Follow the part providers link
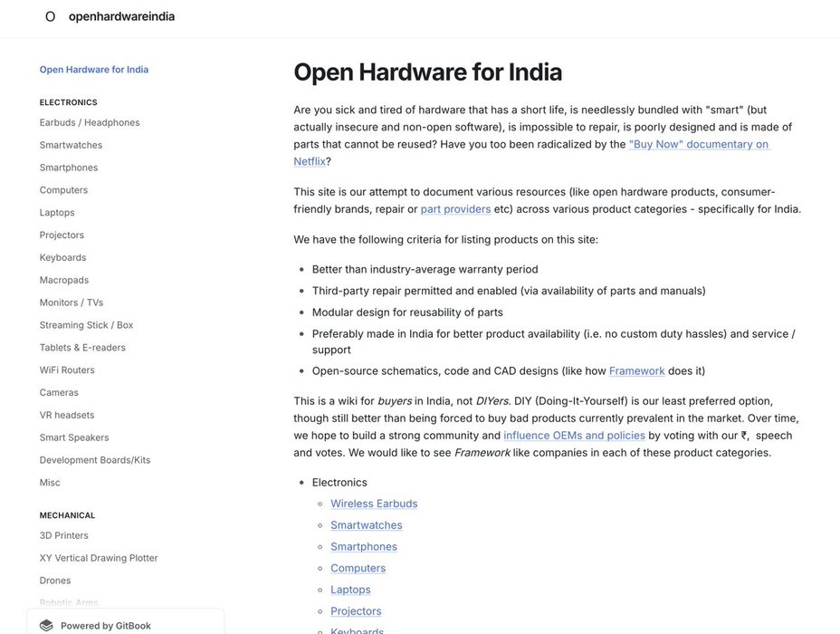 [455, 209]
